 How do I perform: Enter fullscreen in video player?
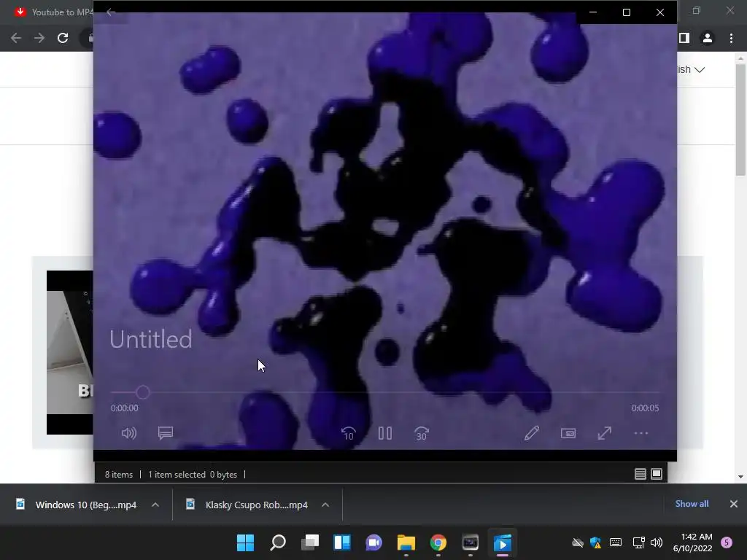[x=605, y=433]
